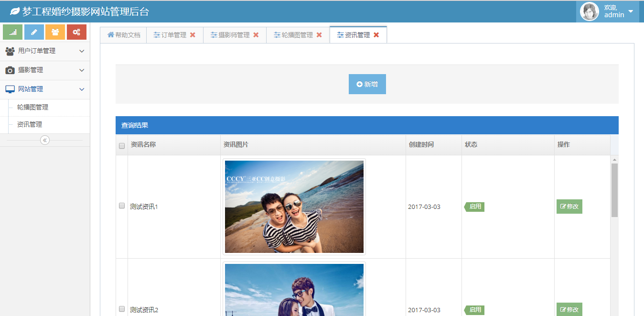Open 资讯管理 in the sidebar
Viewport: 644px width, 316px height.
tap(30, 125)
